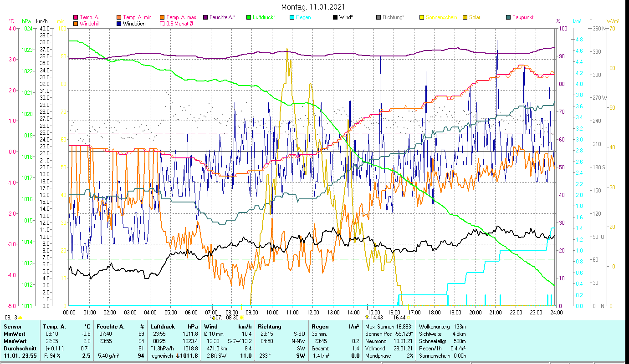
Task: Click the 12:00 time axis label
Action: coord(312,312)
